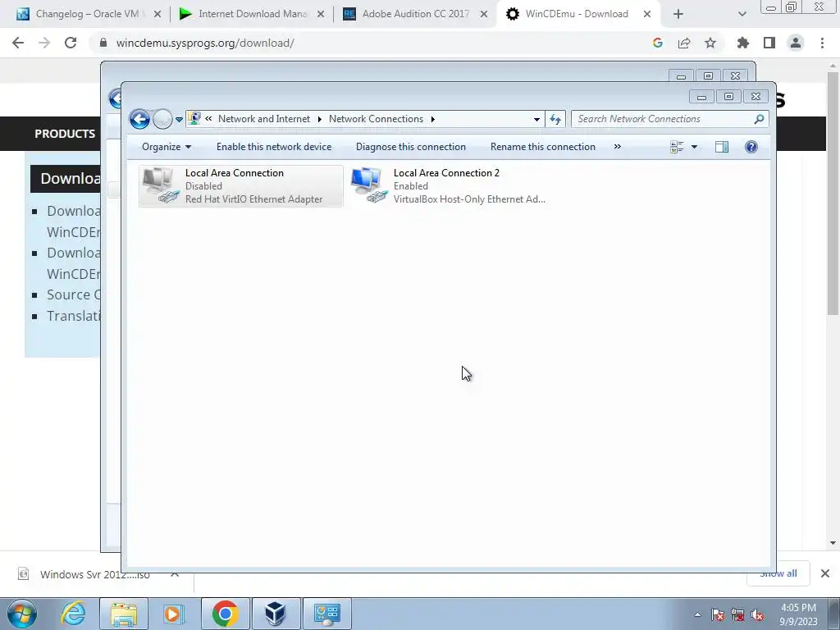840x630 pixels.
Task: Click Enable this network device
Action: click(x=274, y=147)
